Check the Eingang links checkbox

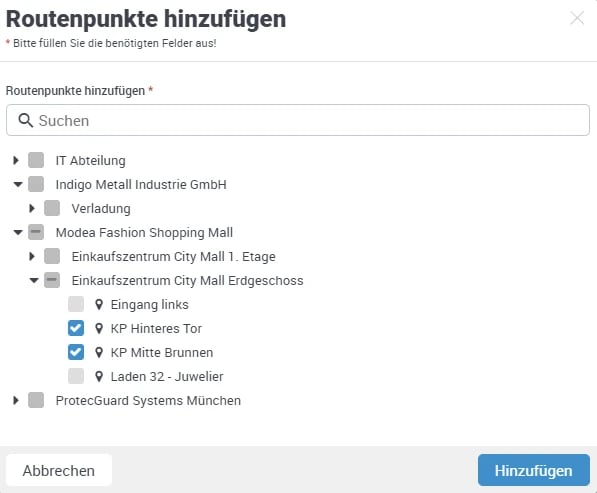[x=76, y=304]
